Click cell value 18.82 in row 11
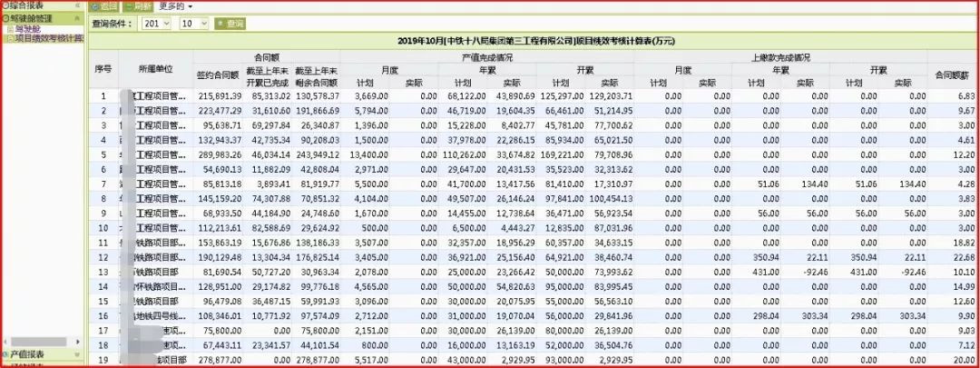The image size is (980, 368). pyautogui.click(x=965, y=243)
